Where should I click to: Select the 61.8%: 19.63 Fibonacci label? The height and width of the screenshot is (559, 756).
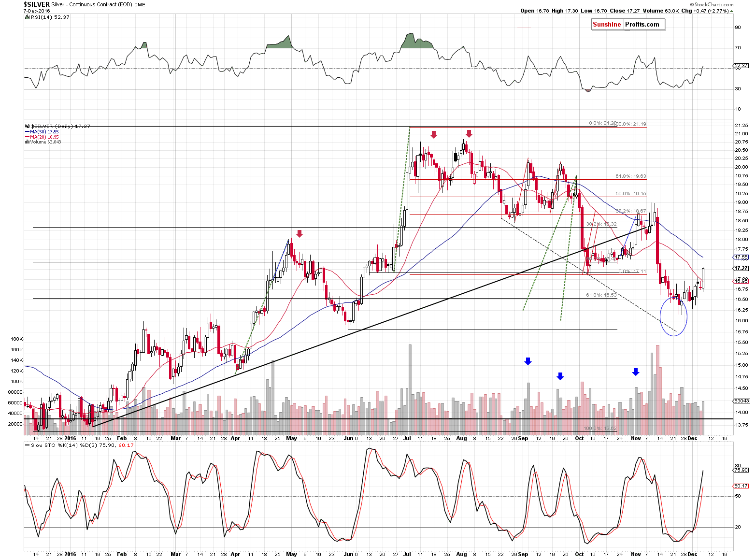[x=630, y=176]
